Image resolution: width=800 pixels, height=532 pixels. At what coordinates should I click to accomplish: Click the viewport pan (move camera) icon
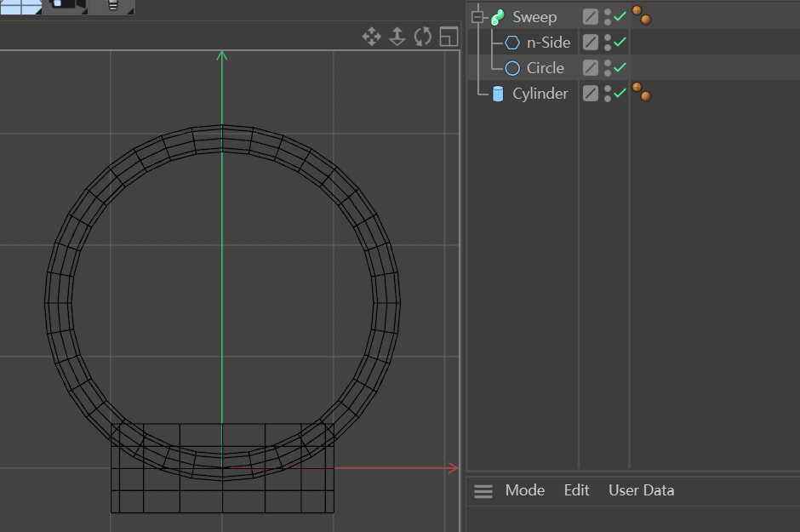click(371, 37)
